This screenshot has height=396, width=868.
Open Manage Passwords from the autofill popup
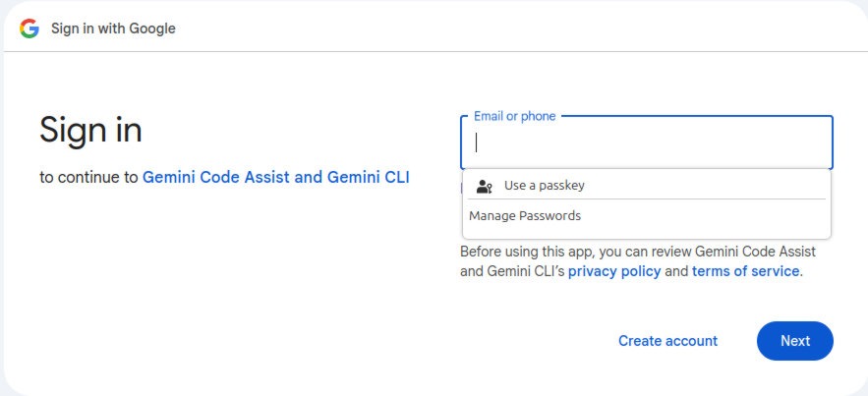tap(525, 216)
